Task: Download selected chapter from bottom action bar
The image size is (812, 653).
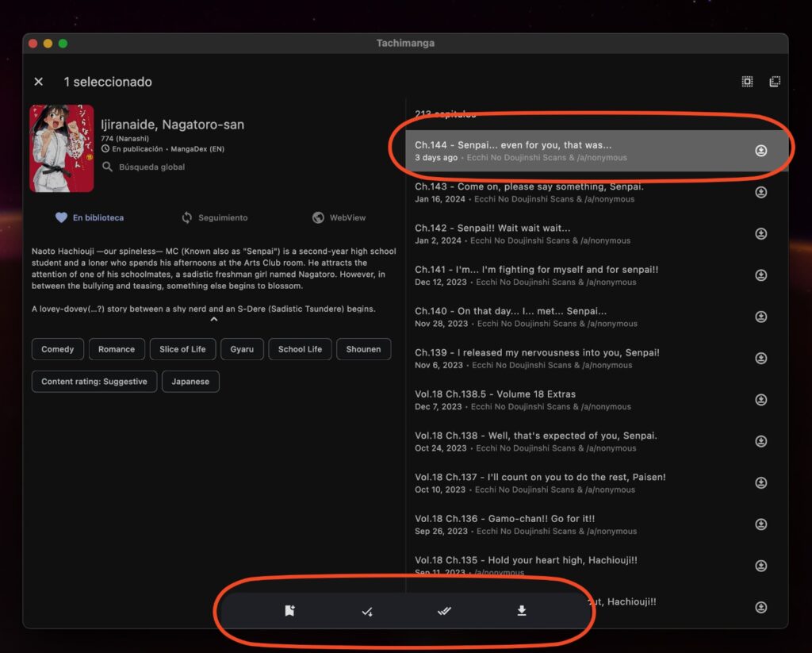Action: [x=522, y=611]
